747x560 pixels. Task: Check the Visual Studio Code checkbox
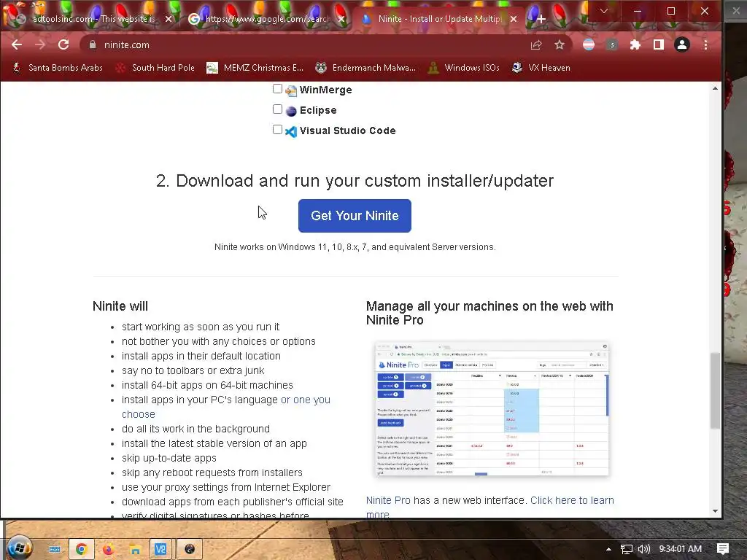point(277,130)
